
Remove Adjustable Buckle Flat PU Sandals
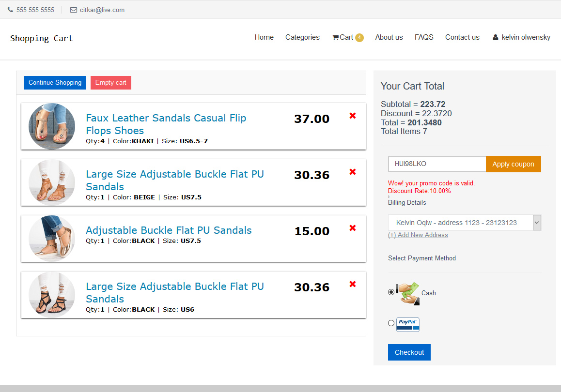click(353, 228)
